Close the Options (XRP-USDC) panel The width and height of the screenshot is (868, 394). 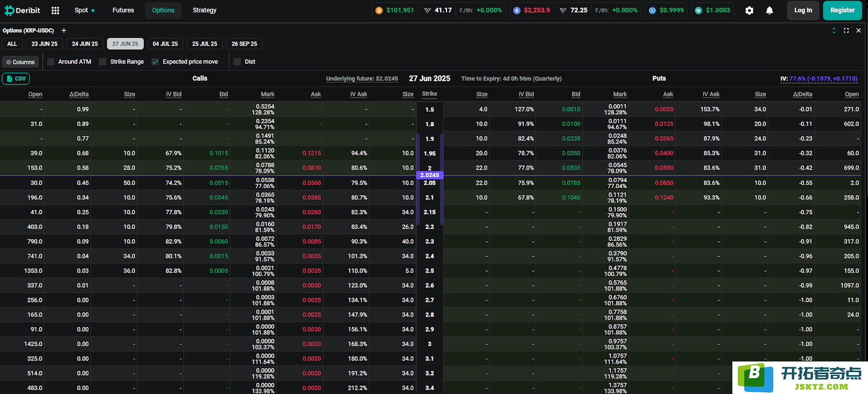tap(858, 30)
